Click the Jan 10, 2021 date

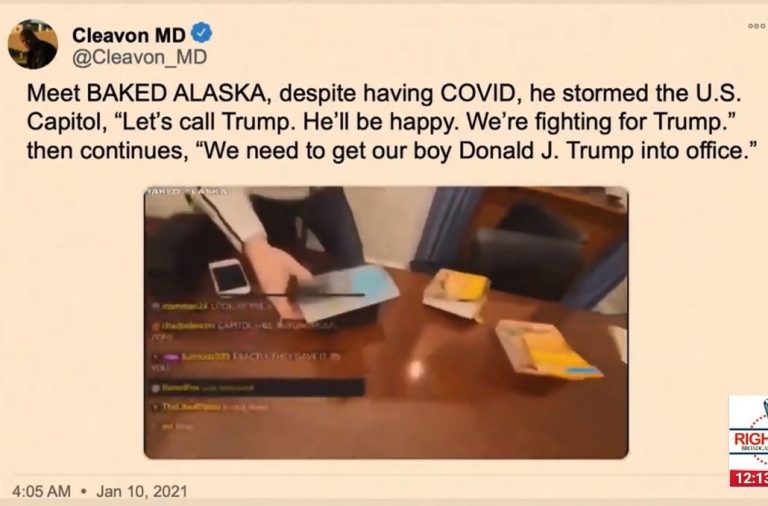142,491
